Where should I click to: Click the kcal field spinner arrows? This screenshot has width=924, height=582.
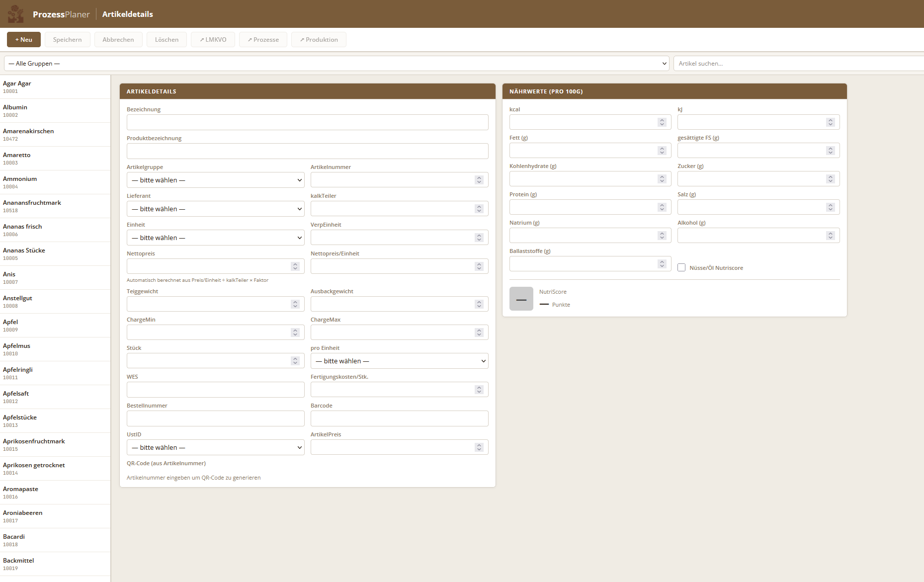pyautogui.click(x=662, y=122)
